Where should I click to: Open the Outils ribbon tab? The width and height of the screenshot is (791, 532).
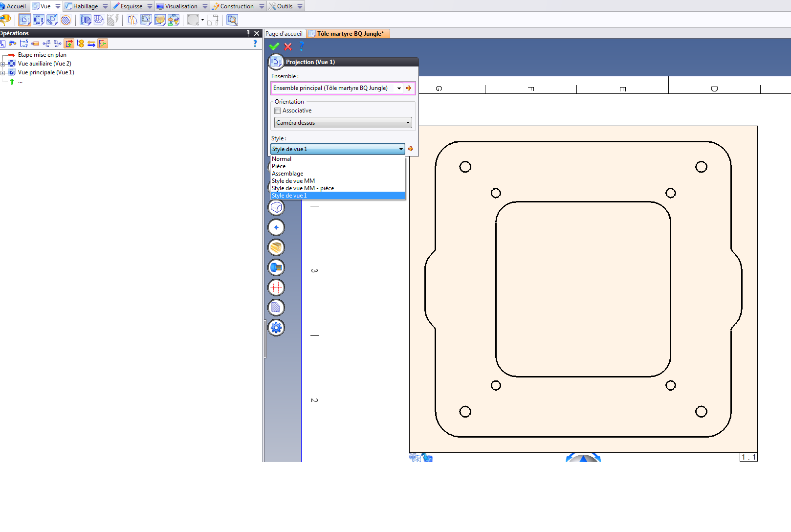pyautogui.click(x=281, y=6)
